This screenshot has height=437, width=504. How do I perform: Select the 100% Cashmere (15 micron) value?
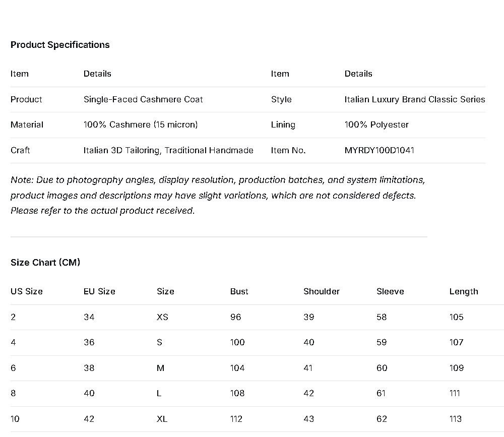(141, 124)
